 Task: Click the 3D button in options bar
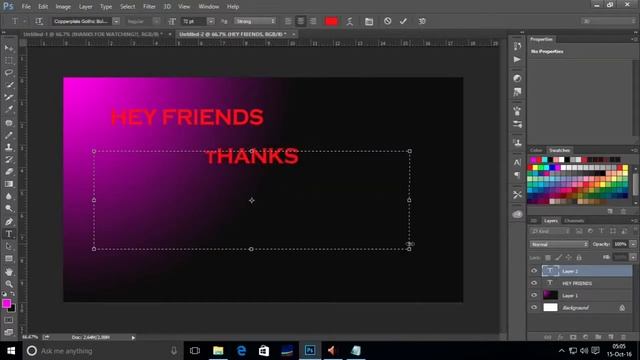point(422,21)
